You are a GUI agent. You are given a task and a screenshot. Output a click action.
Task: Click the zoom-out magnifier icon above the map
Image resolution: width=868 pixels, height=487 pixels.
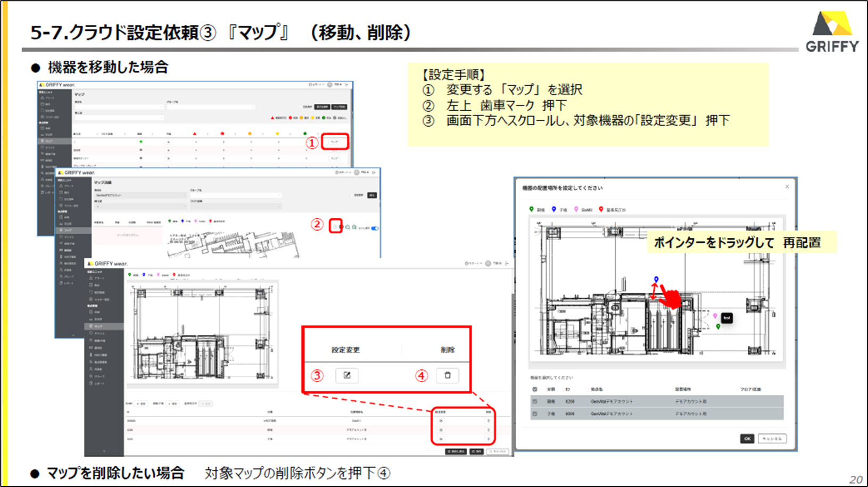(348, 227)
